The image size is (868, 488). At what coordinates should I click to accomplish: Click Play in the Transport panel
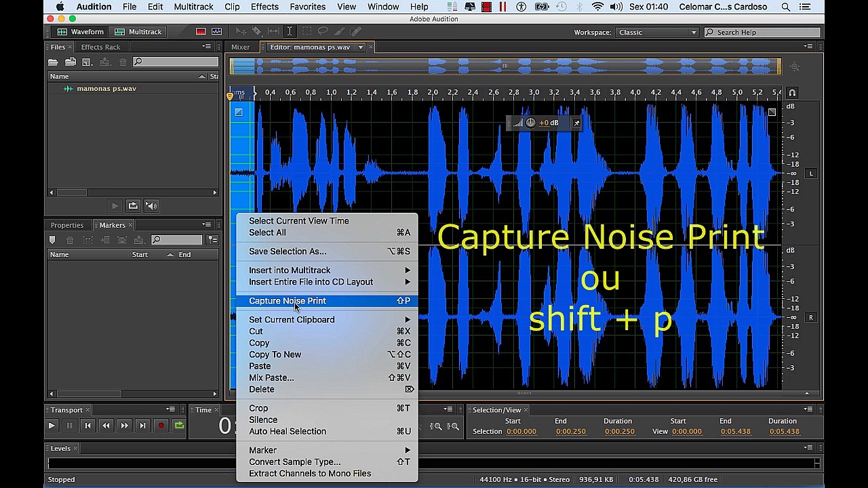click(52, 426)
